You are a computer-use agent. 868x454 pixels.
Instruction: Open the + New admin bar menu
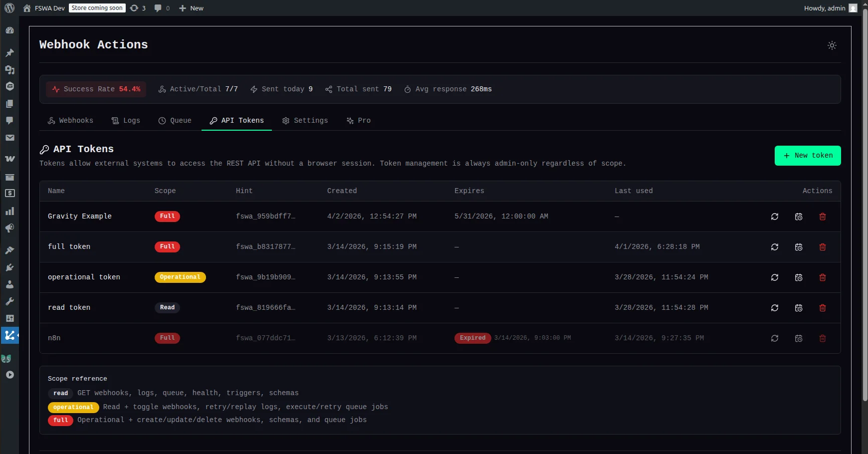click(191, 8)
